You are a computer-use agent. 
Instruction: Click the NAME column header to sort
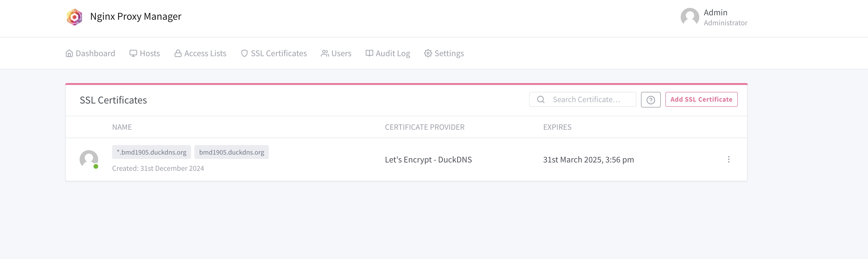point(122,126)
